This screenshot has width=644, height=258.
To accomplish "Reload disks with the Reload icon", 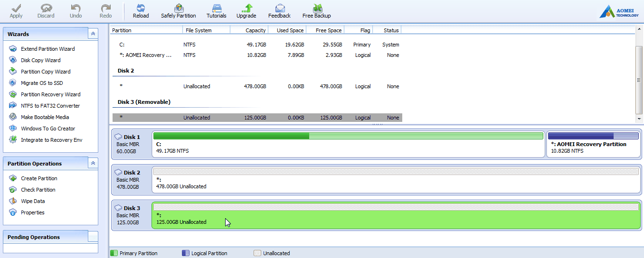I will [141, 8].
